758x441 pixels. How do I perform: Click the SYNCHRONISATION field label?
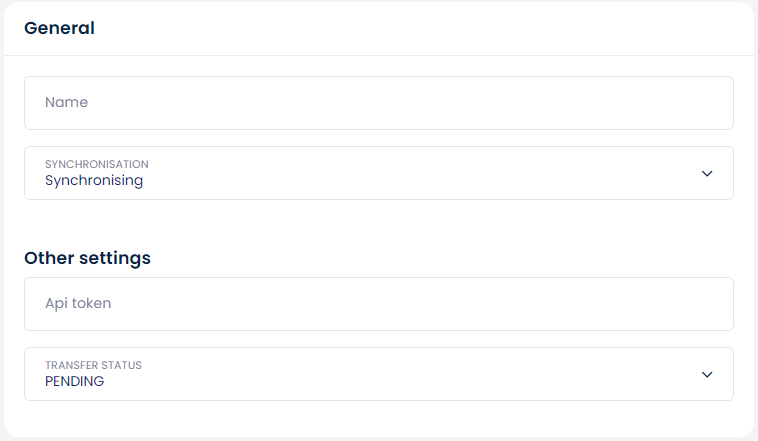97,164
